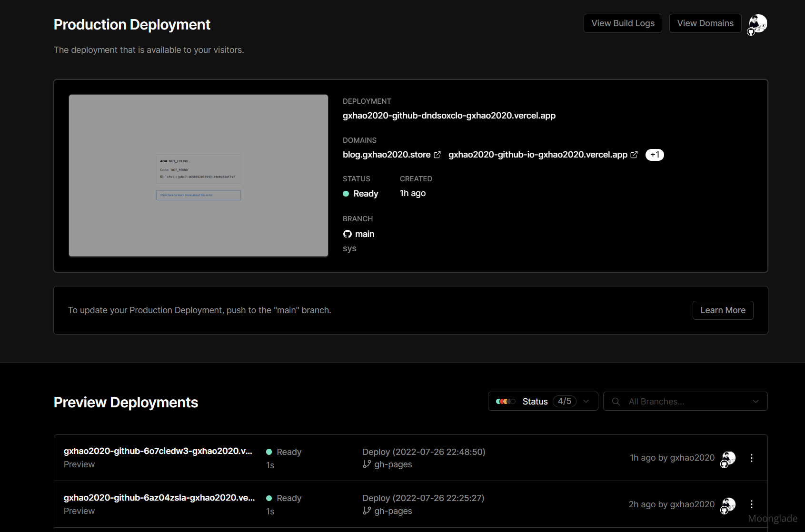This screenshot has width=805, height=532.
Task: Click the All Branches search input
Action: tap(686, 402)
